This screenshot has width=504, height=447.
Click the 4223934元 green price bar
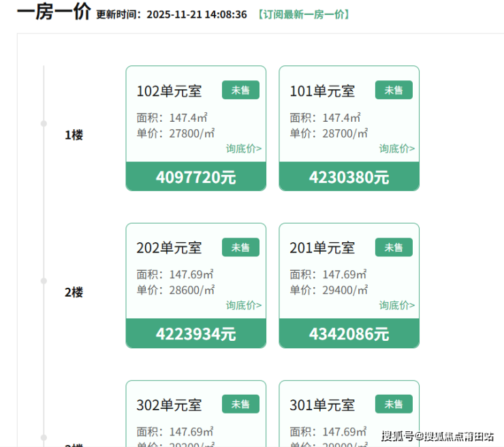[x=196, y=334]
